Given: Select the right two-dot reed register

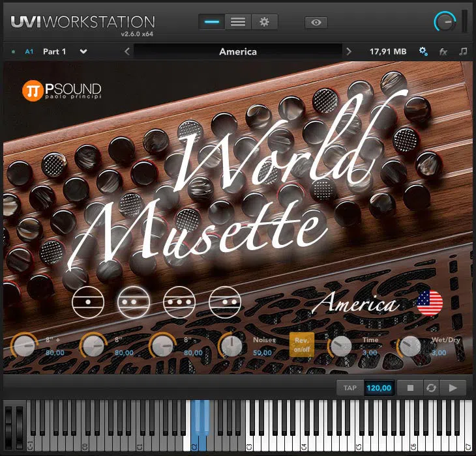Looking at the screenshot, I should click(x=225, y=302).
